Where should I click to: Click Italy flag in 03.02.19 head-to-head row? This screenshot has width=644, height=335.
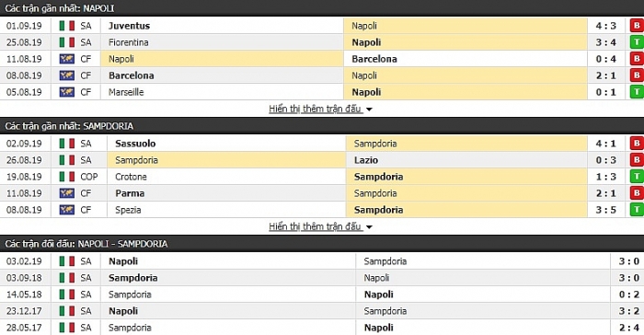pyautogui.click(x=67, y=261)
